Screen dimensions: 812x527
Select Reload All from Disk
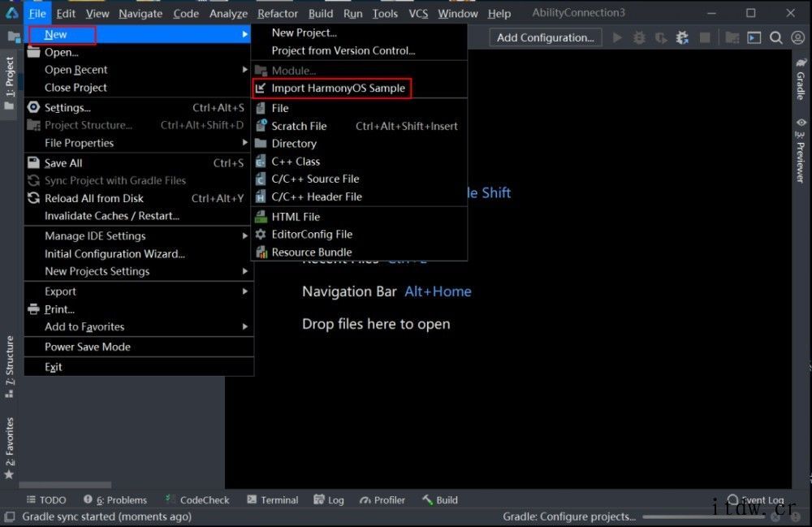coord(139,198)
